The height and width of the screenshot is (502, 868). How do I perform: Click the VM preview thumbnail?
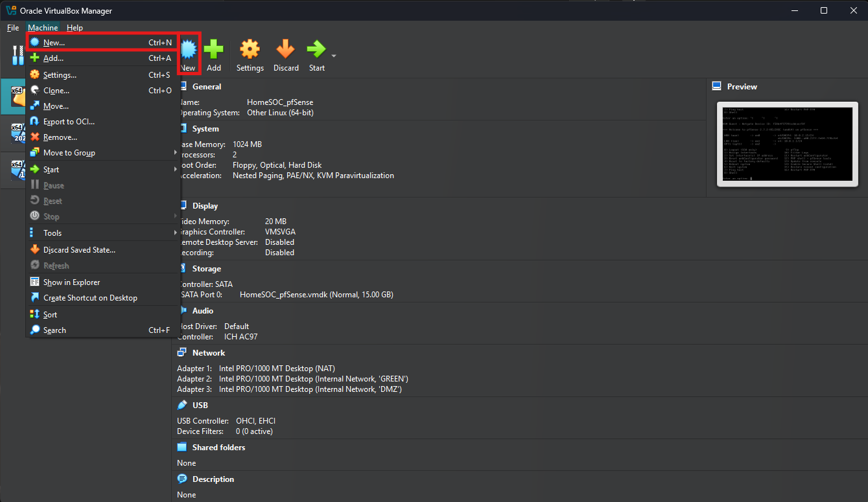click(787, 144)
